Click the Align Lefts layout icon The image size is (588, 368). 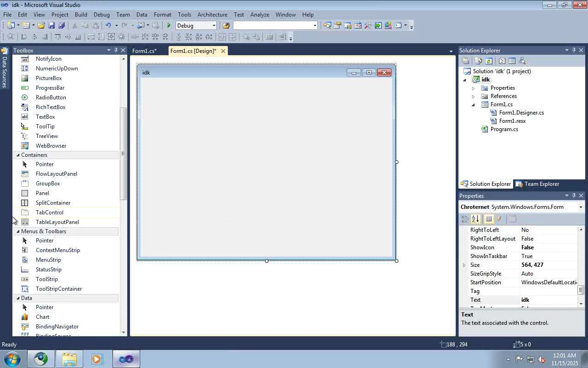click(24, 37)
